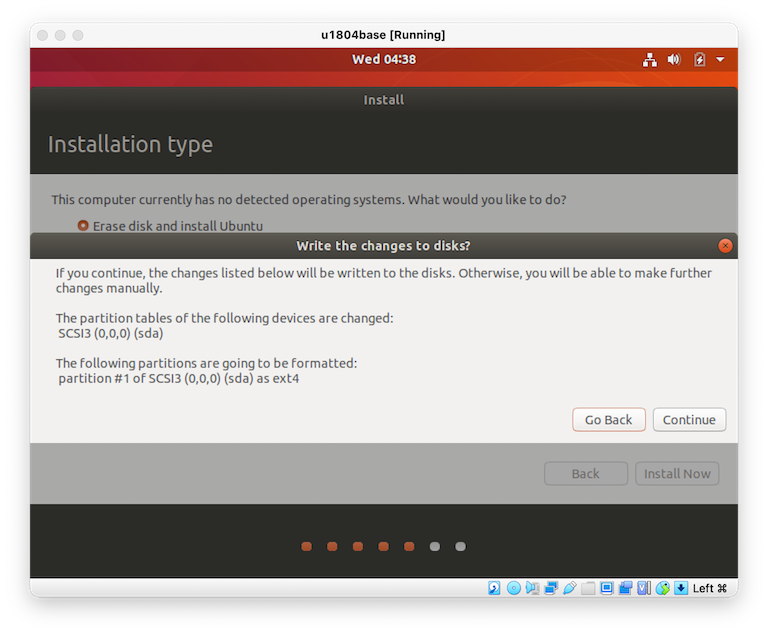Click the Go Back button
This screenshot has height=634, width=768.
tap(608, 420)
